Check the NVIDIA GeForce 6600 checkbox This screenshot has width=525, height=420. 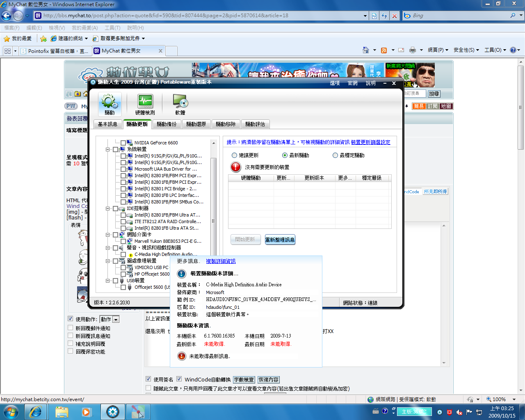coord(123,143)
